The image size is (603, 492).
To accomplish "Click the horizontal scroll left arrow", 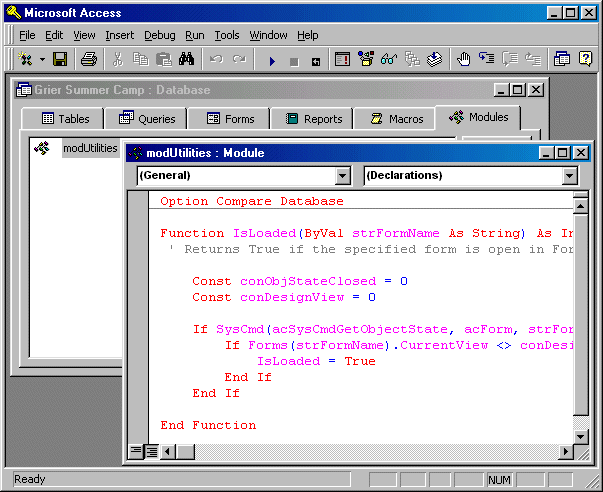I will coord(167,451).
